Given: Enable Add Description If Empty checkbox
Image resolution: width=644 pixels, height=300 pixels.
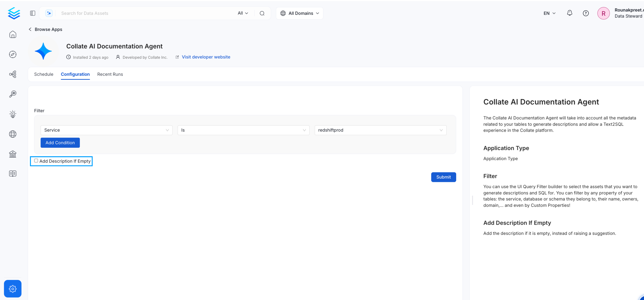Looking at the screenshot, I should 36,161.
